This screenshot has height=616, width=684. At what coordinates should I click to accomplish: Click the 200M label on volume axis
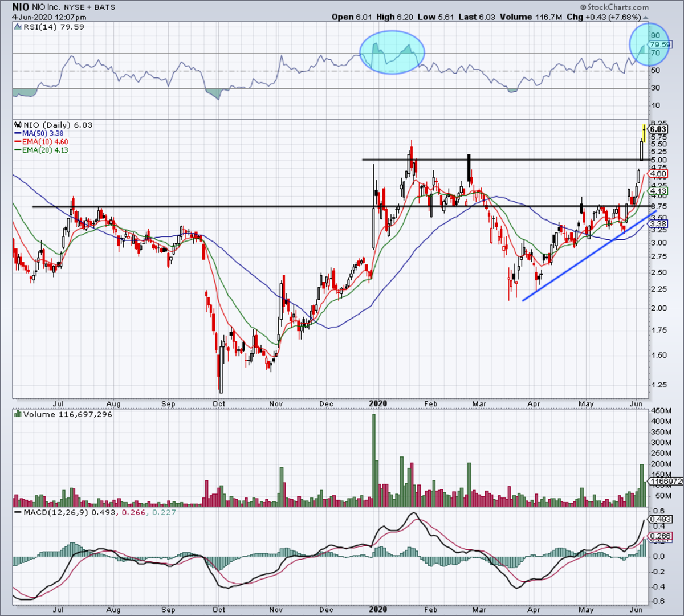[662, 464]
